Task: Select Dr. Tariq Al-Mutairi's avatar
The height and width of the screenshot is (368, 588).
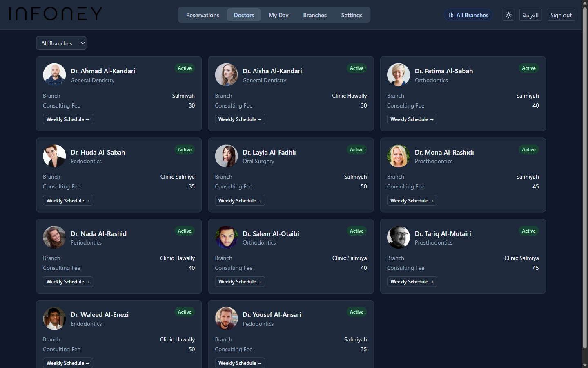Action: click(399, 237)
